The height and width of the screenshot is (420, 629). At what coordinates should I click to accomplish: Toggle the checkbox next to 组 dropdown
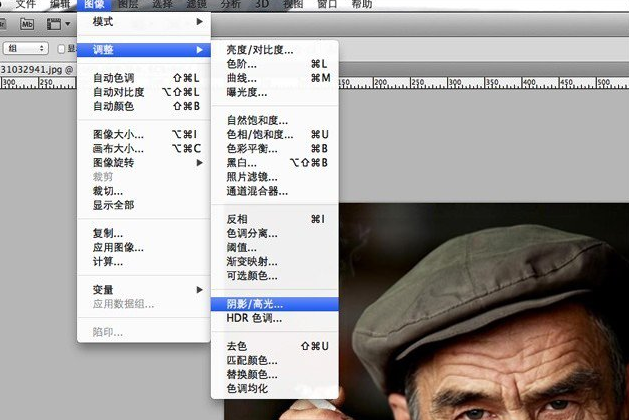click(x=61, y=48)
